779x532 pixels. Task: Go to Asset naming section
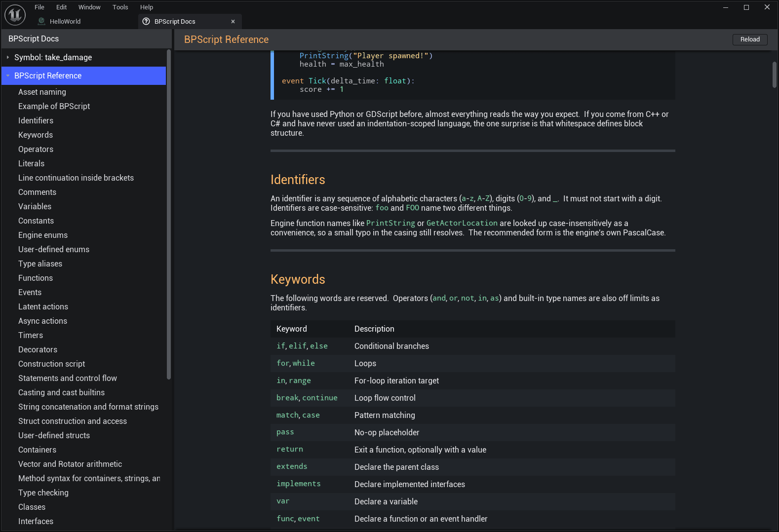(42, 92)
